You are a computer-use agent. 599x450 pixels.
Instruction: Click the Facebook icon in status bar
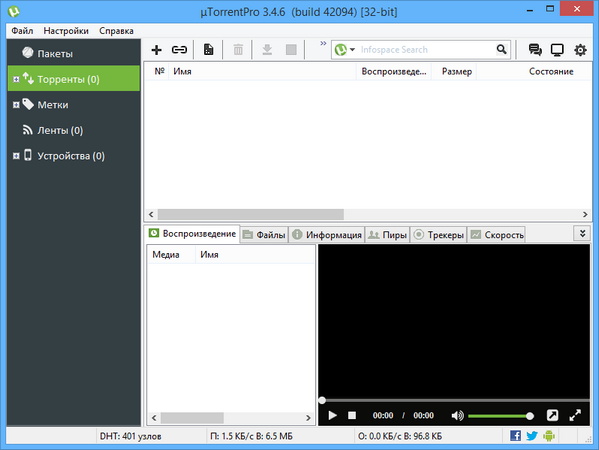click(x=515, y=435)
